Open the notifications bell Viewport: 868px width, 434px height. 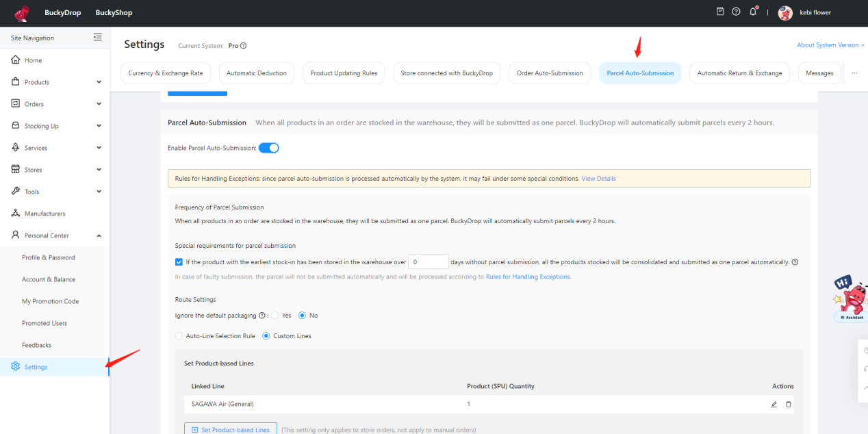pyautogui.click(x=754, y=12)
